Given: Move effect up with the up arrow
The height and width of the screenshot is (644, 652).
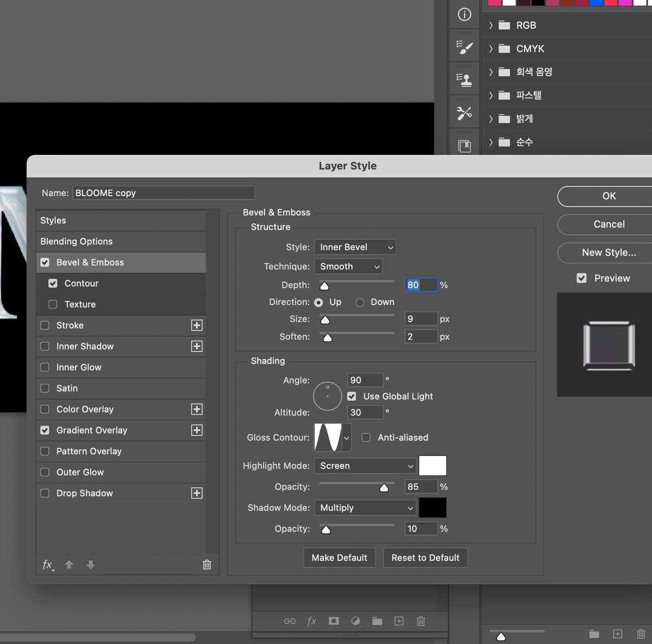Looking at the screenshot, I should (69, 565).
